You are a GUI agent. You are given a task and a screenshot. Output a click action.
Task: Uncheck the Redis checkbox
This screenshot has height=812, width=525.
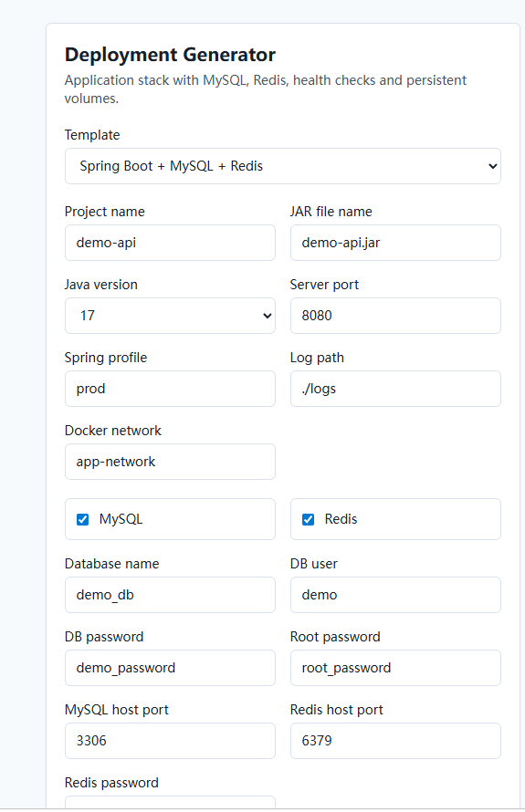point(308,519)
